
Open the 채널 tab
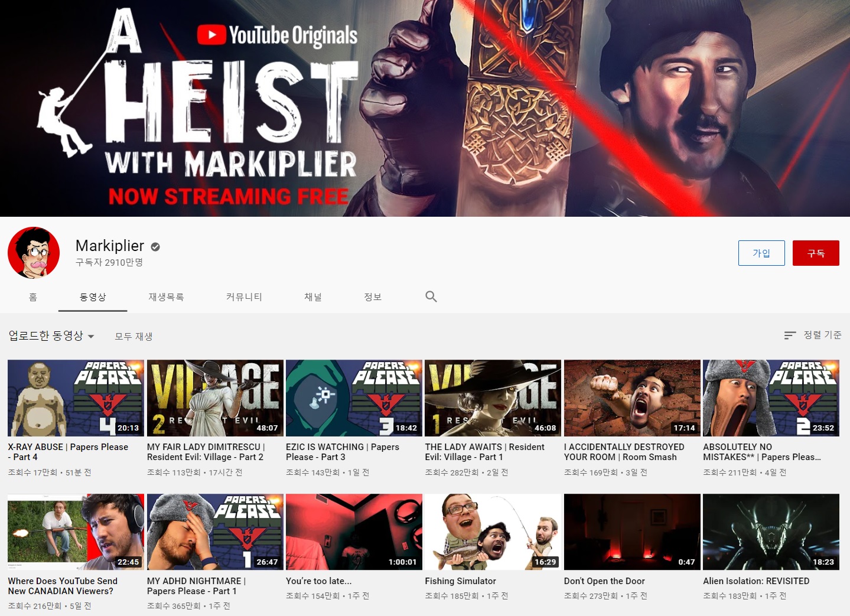click(x=313, y=297)
